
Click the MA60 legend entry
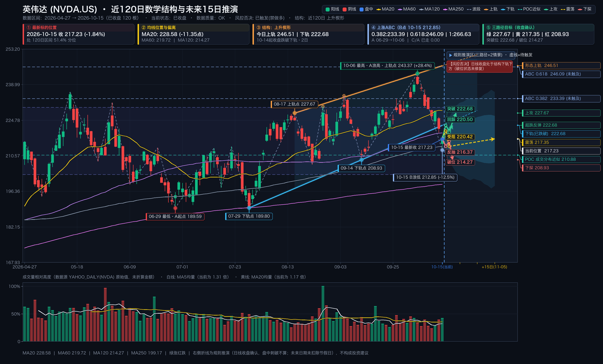(407, 9)
